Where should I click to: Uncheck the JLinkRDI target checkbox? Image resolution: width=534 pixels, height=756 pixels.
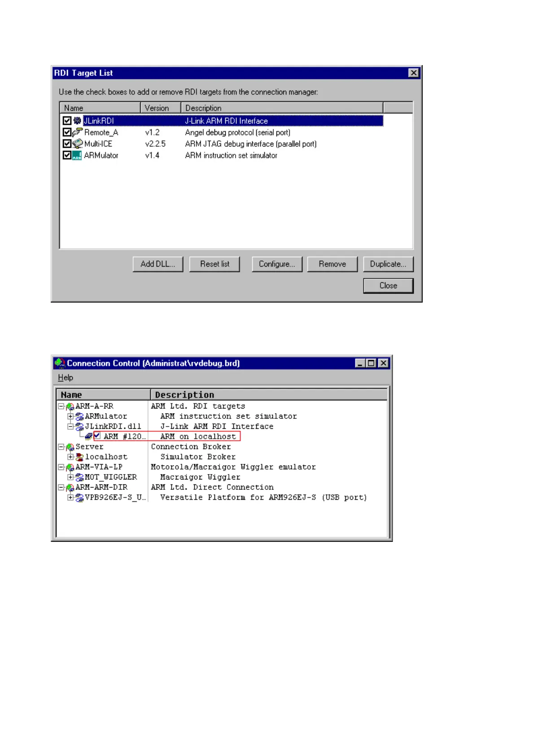(x=67, y=121)
